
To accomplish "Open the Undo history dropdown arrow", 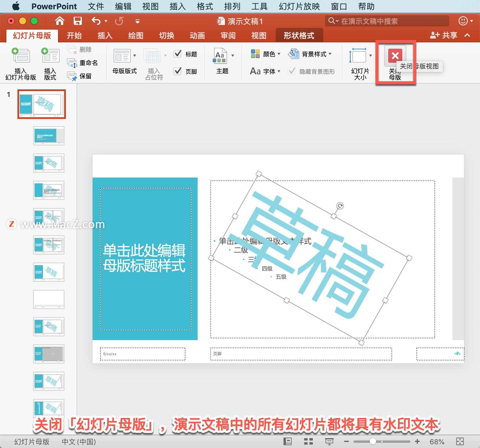I will pos(106,21).
